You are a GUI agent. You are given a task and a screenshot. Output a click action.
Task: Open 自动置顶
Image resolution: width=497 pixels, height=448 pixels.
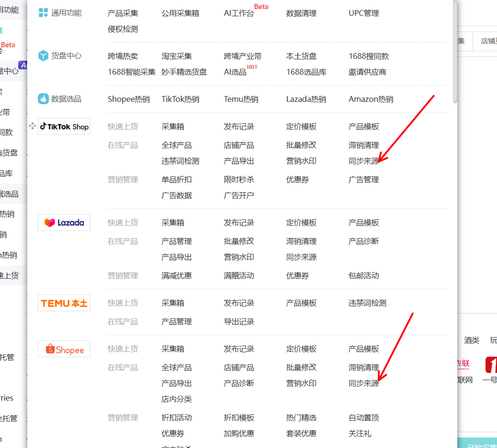[x=364, y=417]
